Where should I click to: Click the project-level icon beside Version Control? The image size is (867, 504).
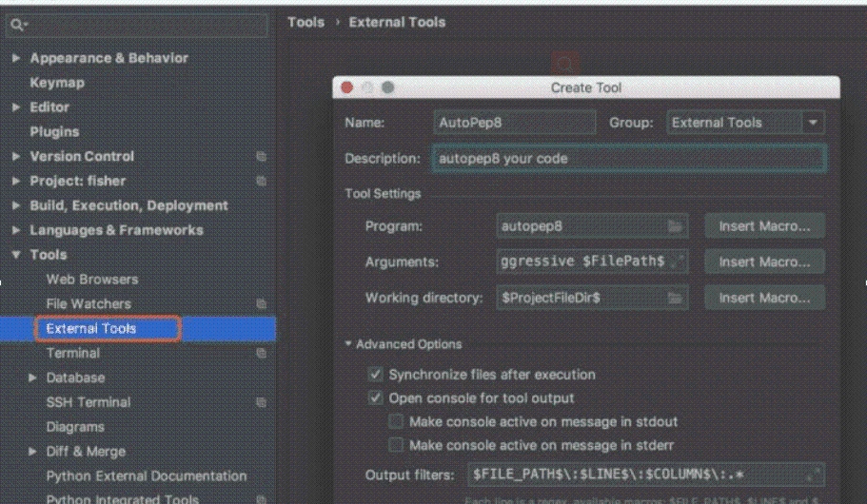coord(261,157)
